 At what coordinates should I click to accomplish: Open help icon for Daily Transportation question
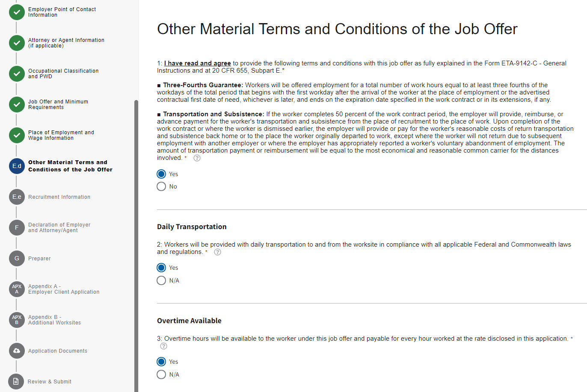[x=217, y=252]
